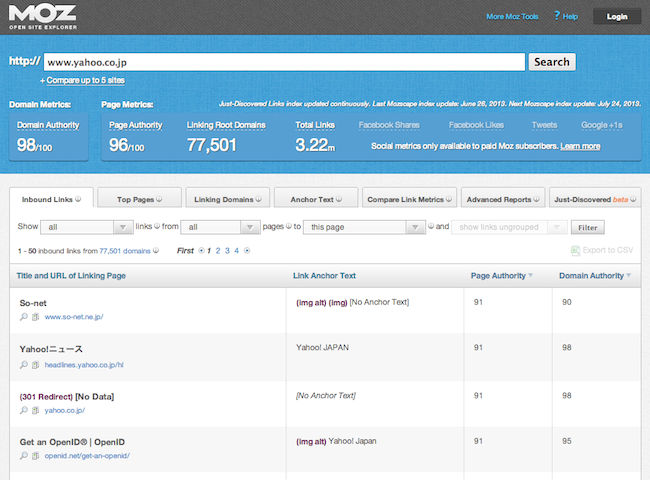Click the info icon on Anchor Text tab
Viewport: 650px width, 480px height.
[x=339, y=199]
